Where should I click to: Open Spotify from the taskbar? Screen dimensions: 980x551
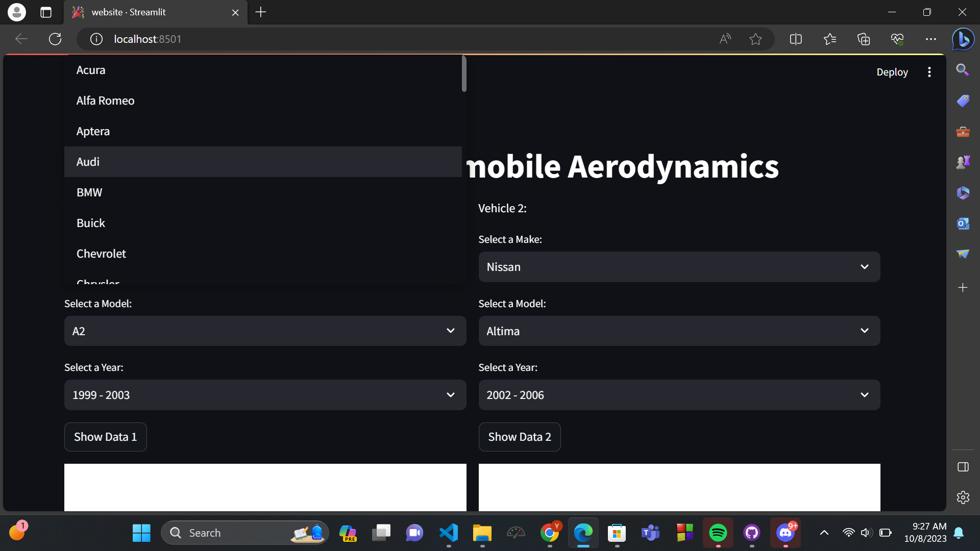click(x=718, y=533)
